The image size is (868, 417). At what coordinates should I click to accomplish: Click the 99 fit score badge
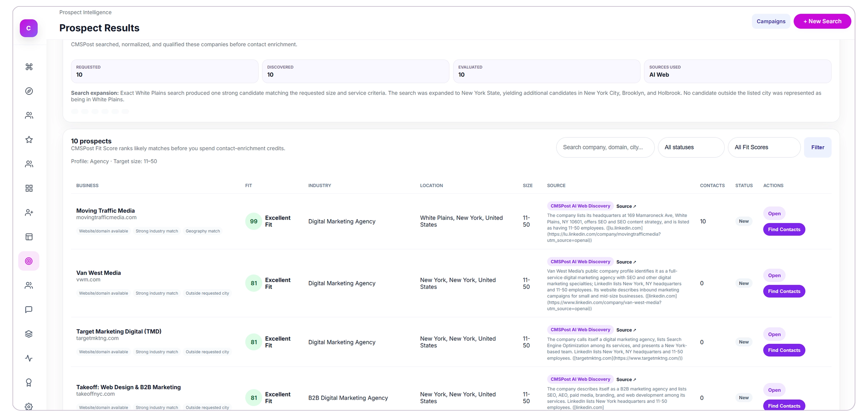click(253, 221)
